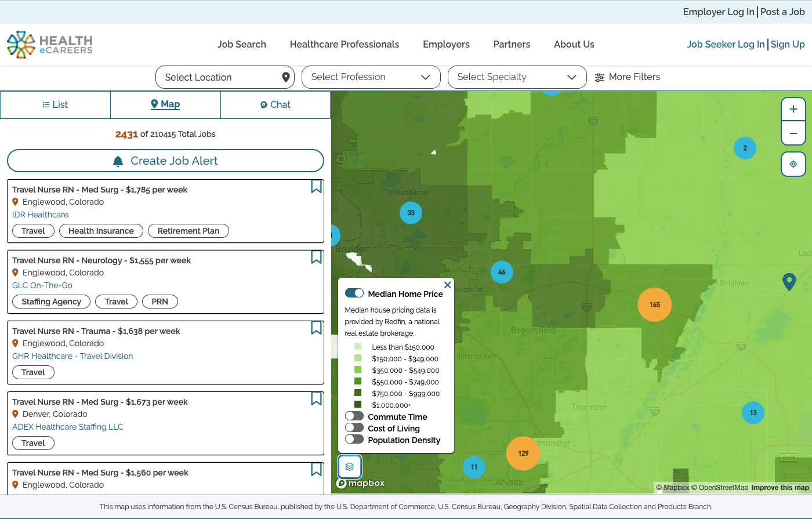Click the $550,000 - $749,000 legend swatch
This screenshot has width=812, height=519.
pos(358,382)
